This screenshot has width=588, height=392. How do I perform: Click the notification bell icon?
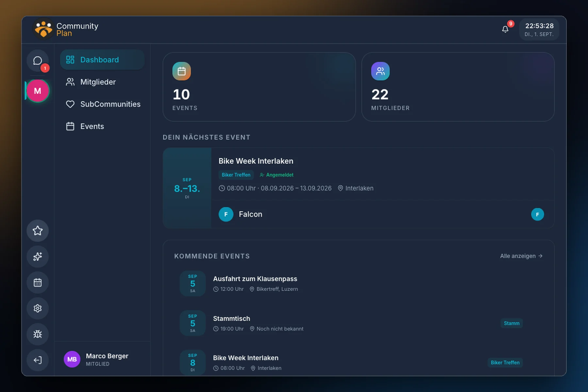point(505,29)
